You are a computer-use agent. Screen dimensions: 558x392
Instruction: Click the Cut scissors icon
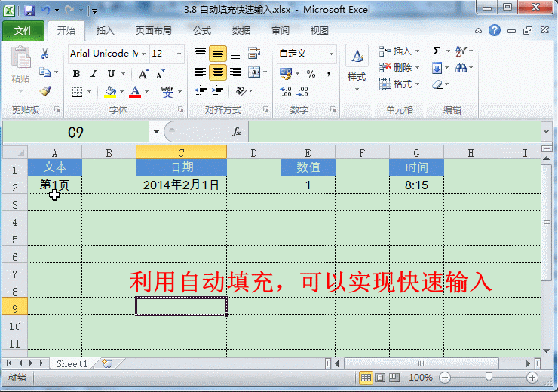[x=45, y=54]
